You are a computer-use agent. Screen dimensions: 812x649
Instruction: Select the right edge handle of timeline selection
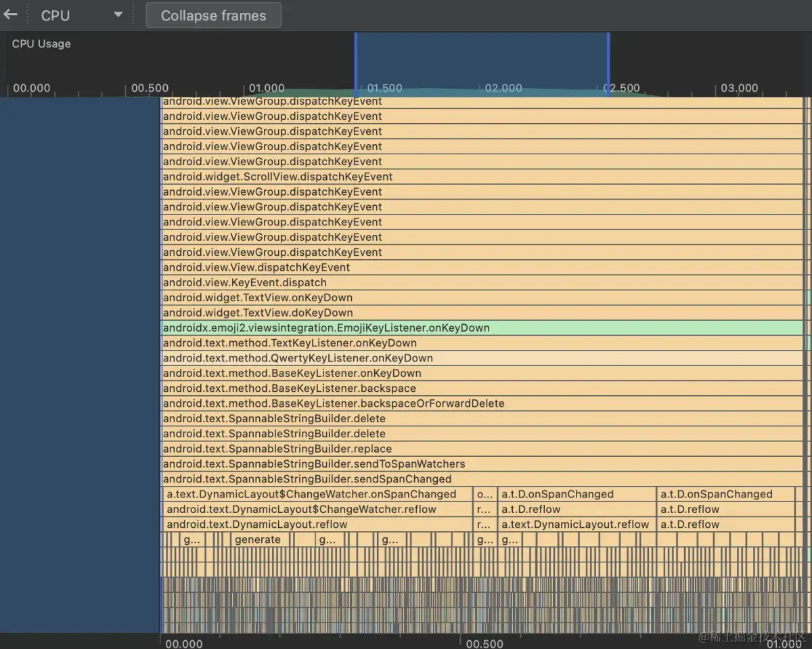pos(608,65)
